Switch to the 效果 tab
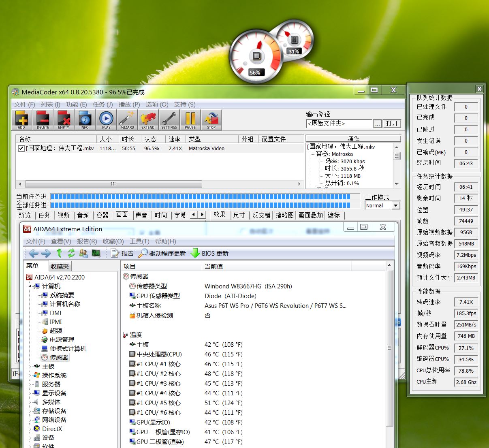The image size is (489, 448). (x=220, y=214)
